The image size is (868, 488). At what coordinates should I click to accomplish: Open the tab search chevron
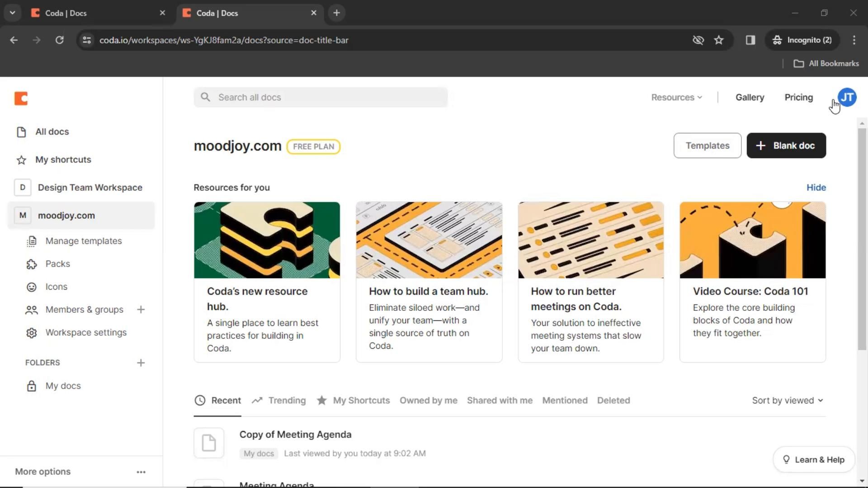[12, 13]
